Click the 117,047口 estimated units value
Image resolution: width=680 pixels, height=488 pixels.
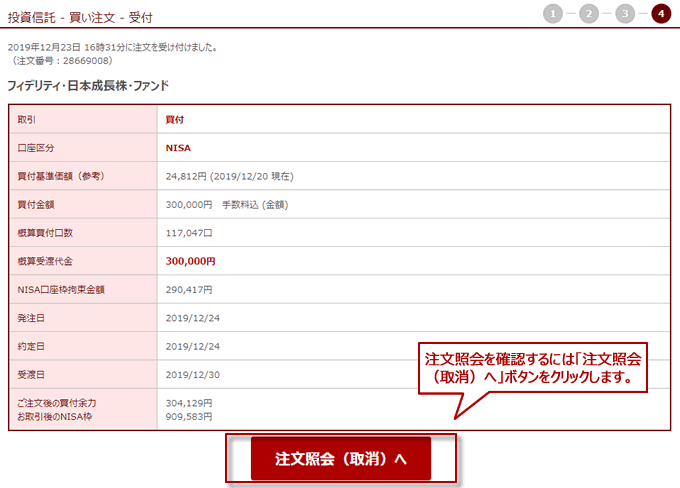(x=189, y=233)
